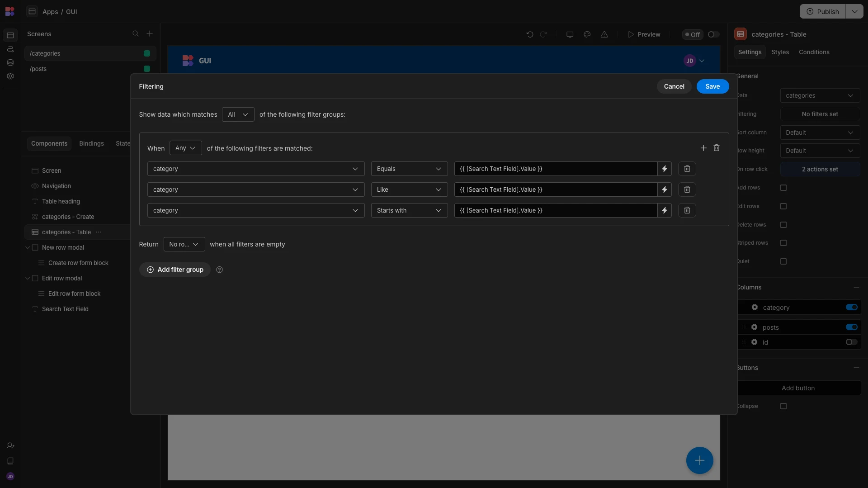868x488 pixels.
Task: Toggle the posts column visibility switch
Action: (x=851, y=327)
